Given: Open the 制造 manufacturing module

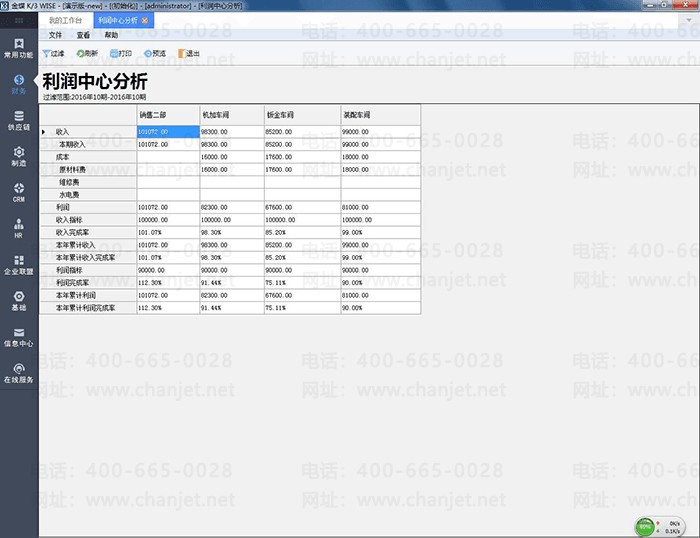Looking at the screenshot, I should click(x=19, y=156).
